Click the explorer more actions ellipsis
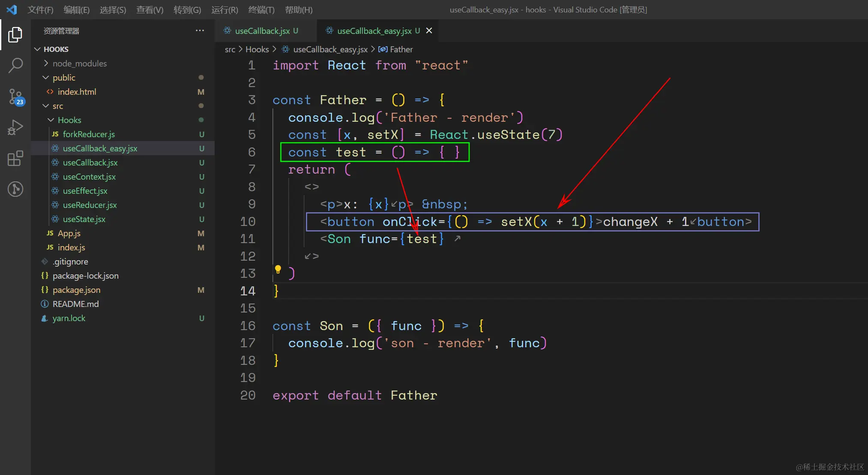 pos(200,31)
